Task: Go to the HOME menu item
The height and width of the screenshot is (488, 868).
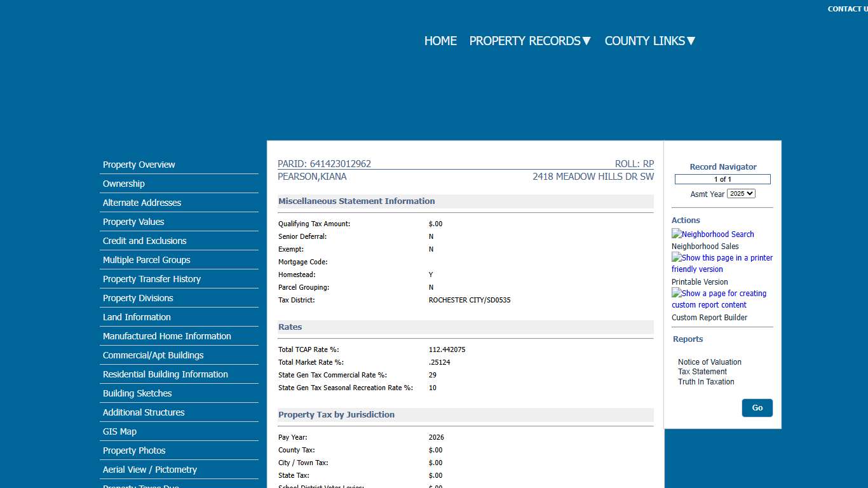Action: click(440, 41)
